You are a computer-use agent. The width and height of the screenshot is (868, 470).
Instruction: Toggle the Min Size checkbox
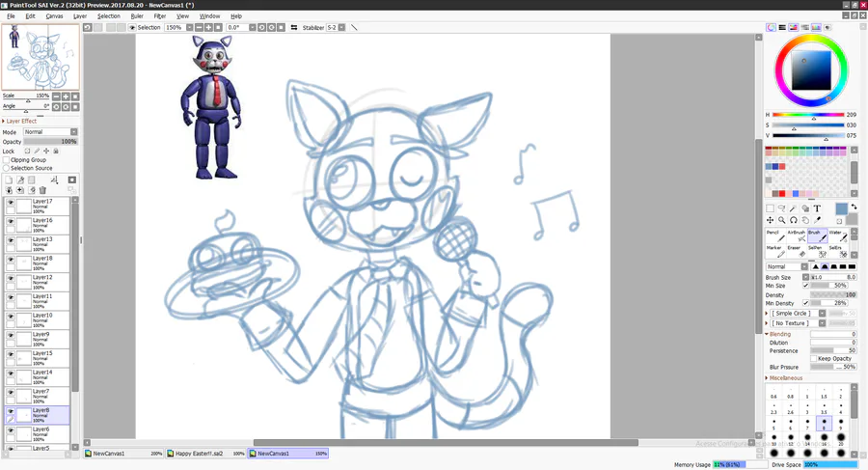pos(806,286)
